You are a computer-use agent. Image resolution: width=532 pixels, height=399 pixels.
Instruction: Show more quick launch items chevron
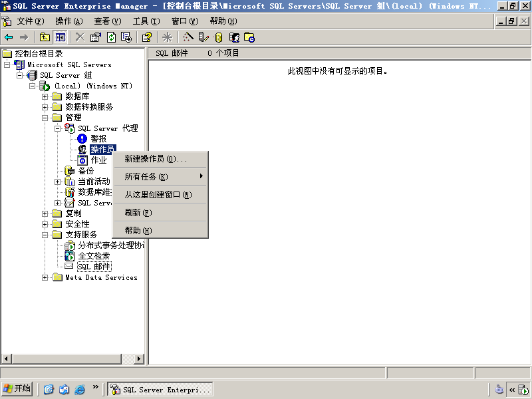coord(95,387)
